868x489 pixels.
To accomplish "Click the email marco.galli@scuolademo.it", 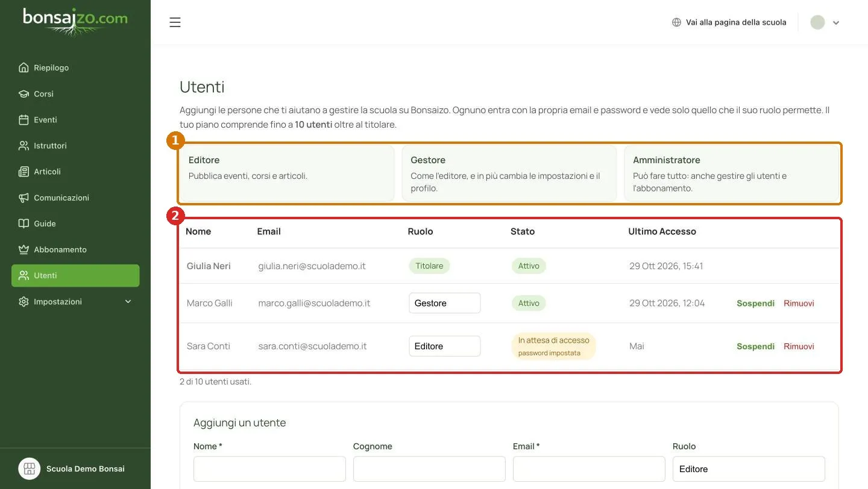I will click(x=314, y=304).
